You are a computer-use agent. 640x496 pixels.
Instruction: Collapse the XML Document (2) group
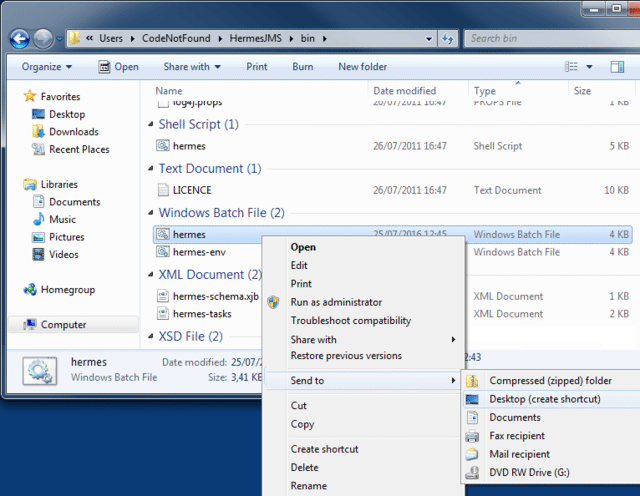[x=151, y=274]
